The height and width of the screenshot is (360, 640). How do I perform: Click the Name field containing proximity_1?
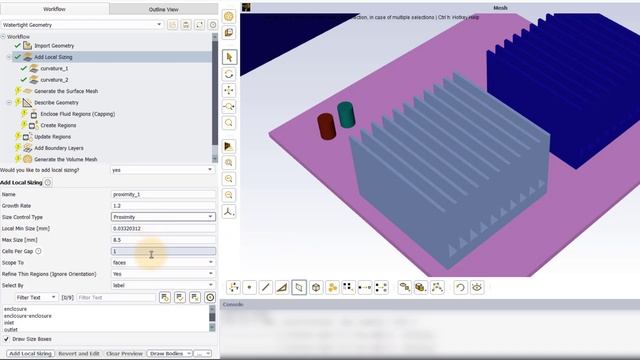163,194
